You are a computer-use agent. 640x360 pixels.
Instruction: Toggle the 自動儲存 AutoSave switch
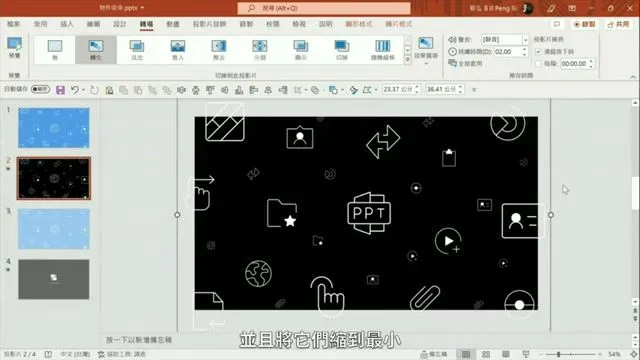point(40,89)
